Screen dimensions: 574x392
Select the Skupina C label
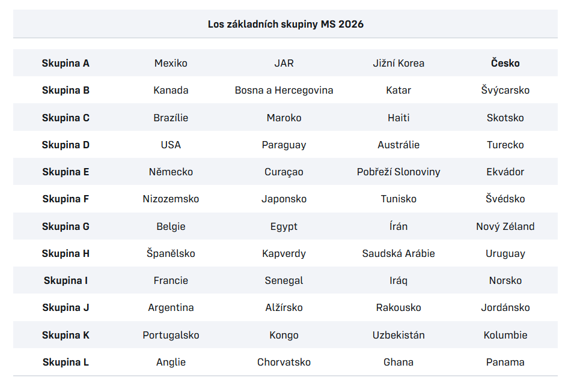pyautogui.click(x=66, y=118)
